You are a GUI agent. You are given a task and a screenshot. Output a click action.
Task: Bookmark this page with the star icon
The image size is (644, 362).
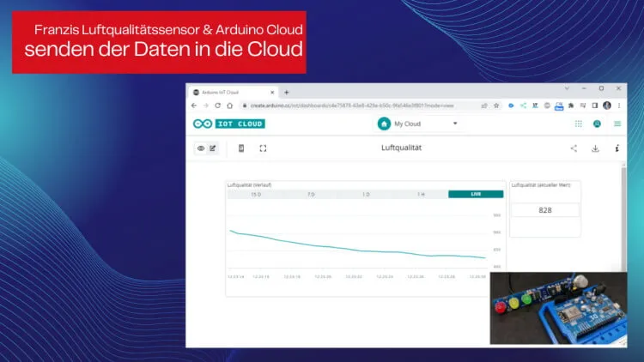pos(496,106)
